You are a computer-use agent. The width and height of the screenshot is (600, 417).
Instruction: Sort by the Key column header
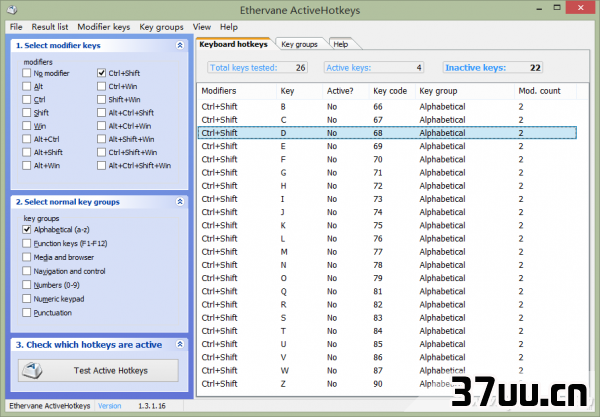[300, 91]
